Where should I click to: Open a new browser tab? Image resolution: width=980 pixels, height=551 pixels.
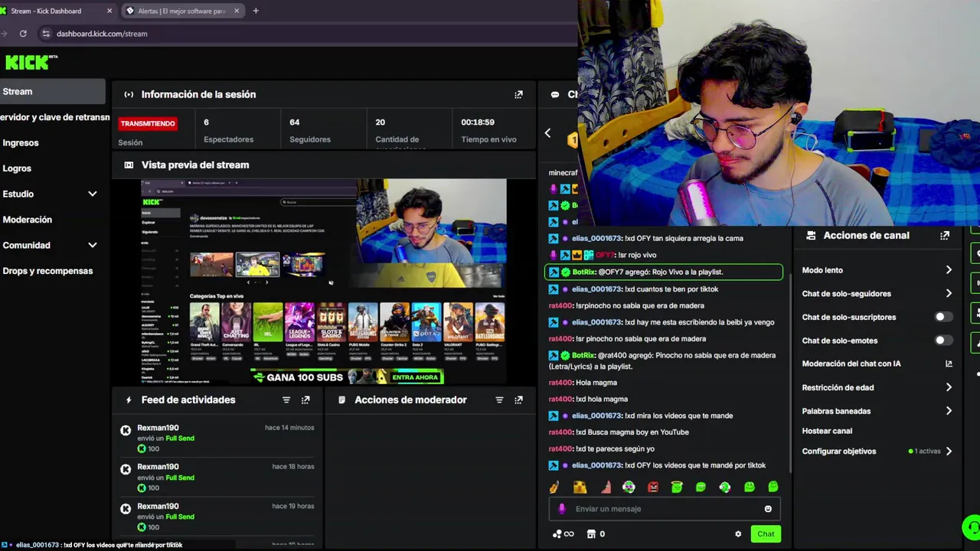(x=256, y=11)
